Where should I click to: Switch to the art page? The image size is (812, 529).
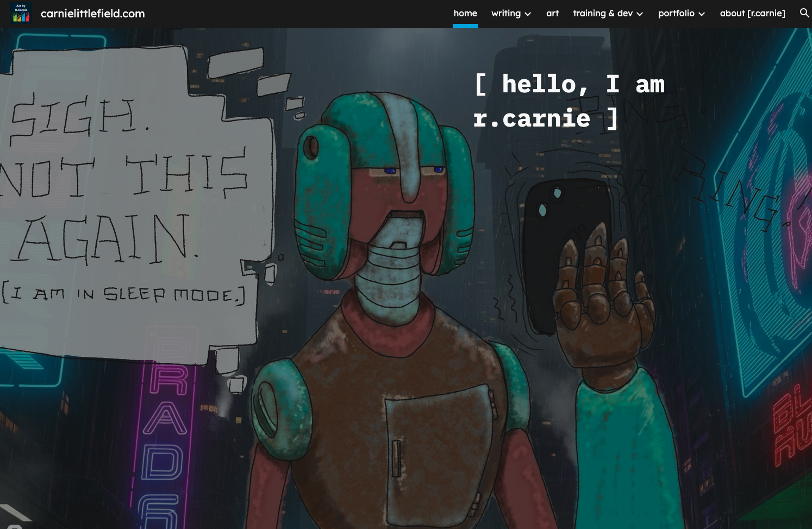552,13
